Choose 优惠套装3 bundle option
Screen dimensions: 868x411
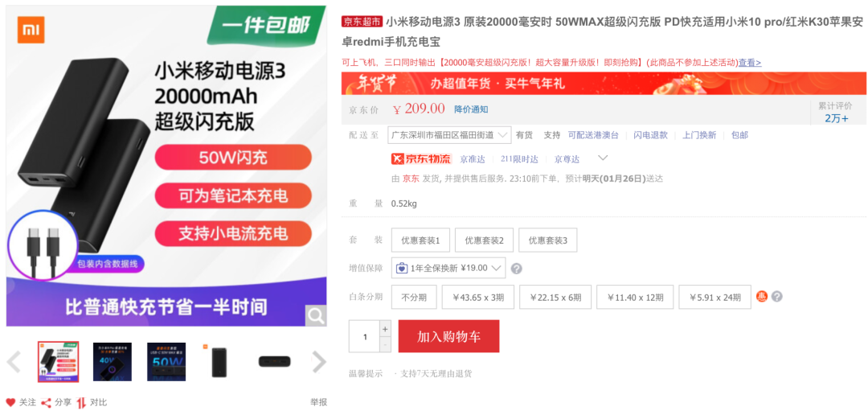tap(548, 240)
